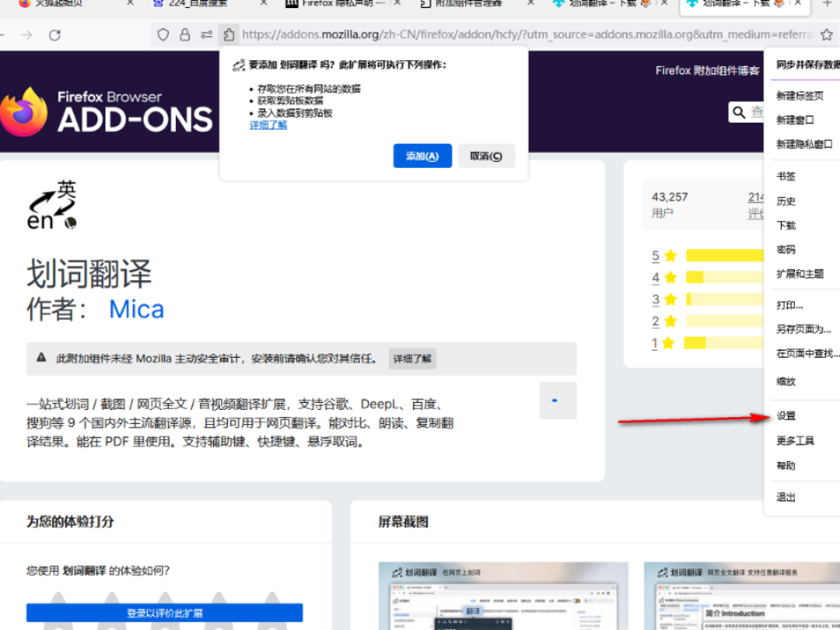
Task: Open 帮助 in the Firefox menu
Action: click(786, 465)
